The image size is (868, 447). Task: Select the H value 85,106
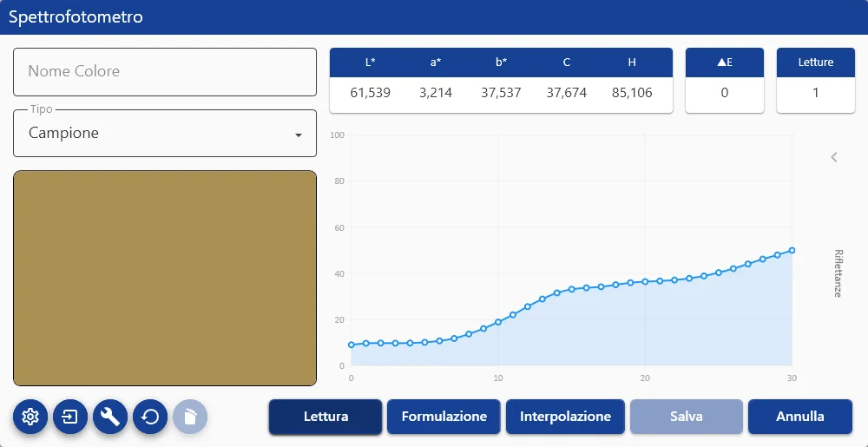632,93
